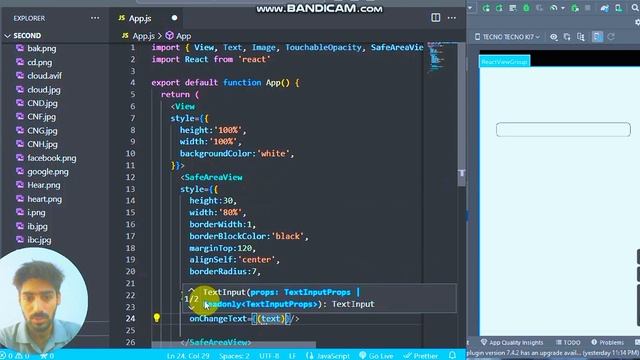Open notifications bell in status bar
The width and height of the screenshot is (640, 360).
pyautogui.click(x=452, y=356)
